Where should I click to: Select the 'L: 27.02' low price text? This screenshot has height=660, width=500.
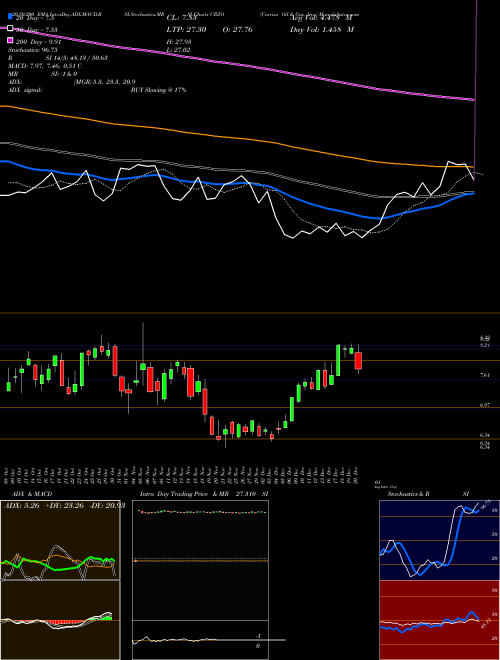(x=178, y=50)
